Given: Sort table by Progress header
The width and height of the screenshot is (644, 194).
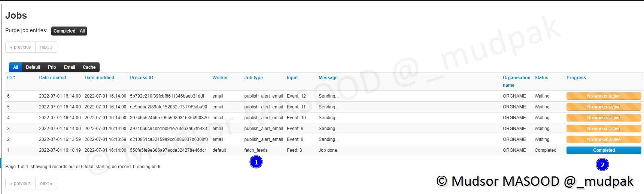Looking at the screenshot, I should [576, 78].
